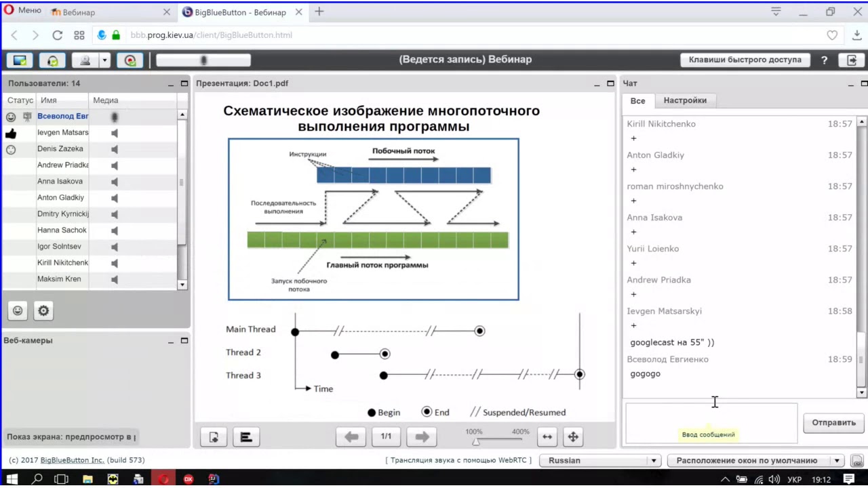Open Windows taskbar search
The height and width of the screenshot is (488, 868).
(x=37, y=479)
